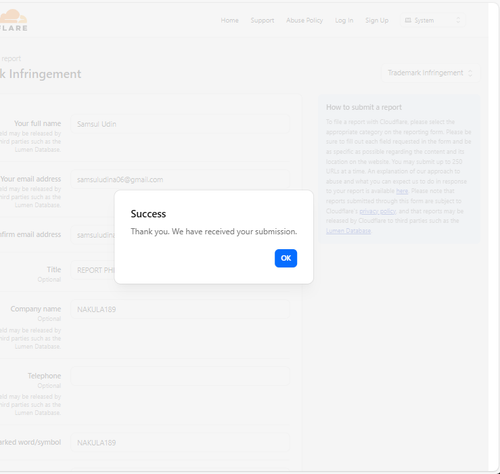Image resolution: width=500 pixels, height=474 pixels.
Task: Open the Lumen Database link
Action: (348, 231)
